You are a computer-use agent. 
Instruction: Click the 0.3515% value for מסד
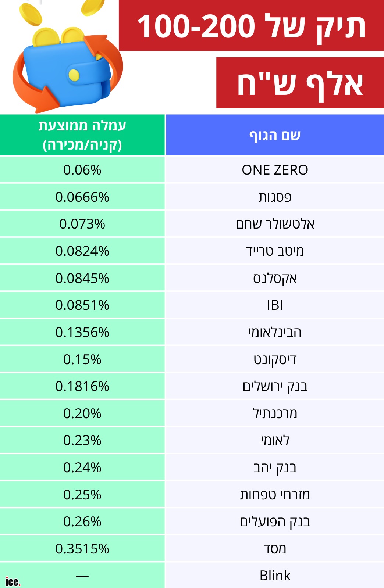[82, 549]
